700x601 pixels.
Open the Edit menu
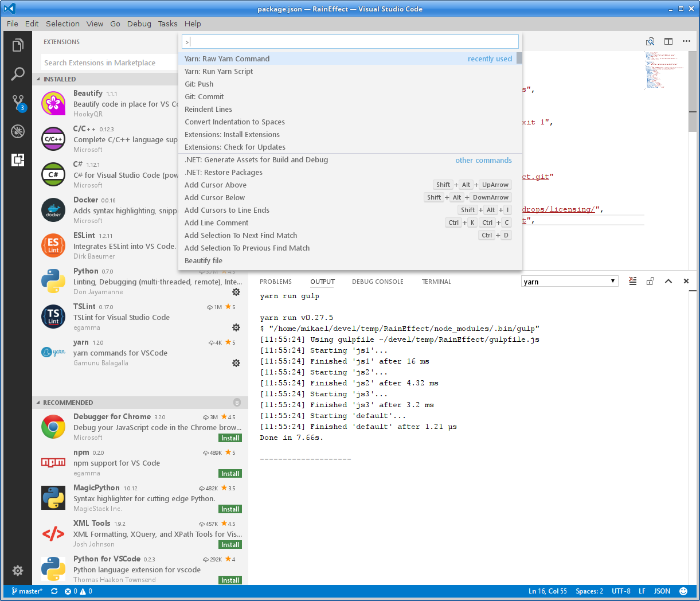32,24
